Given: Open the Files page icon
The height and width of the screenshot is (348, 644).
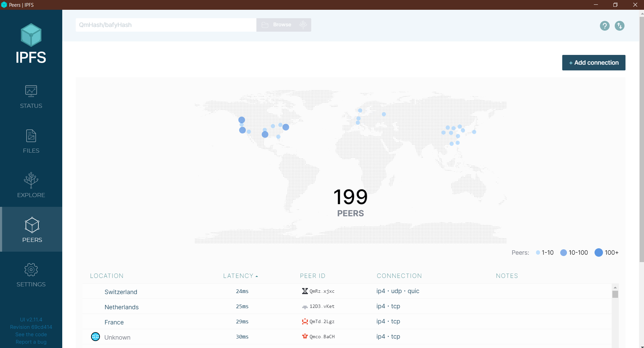Looking at the screenshot, I should (x=31, y=136).
